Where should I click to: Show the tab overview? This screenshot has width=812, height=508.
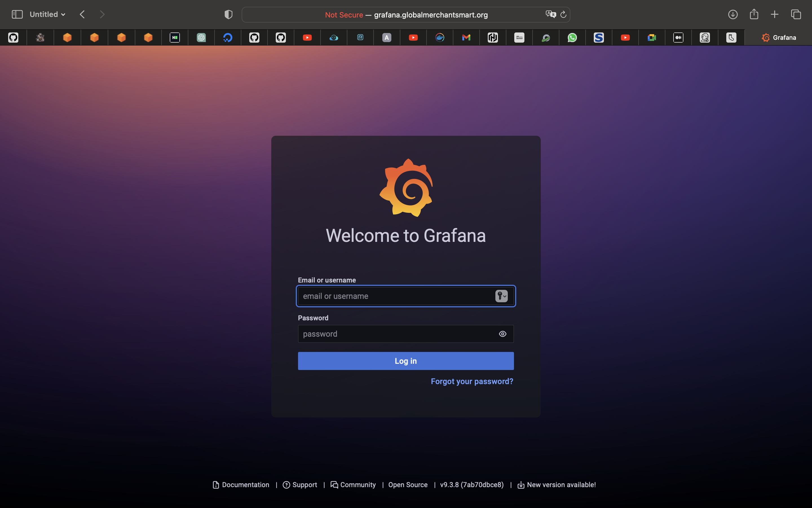coord(796,14)
